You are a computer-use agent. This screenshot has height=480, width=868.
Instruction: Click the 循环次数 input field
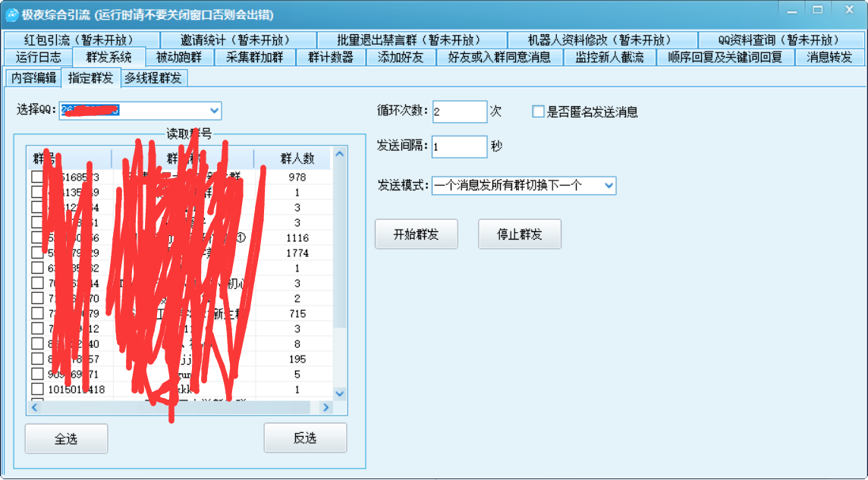460,111
